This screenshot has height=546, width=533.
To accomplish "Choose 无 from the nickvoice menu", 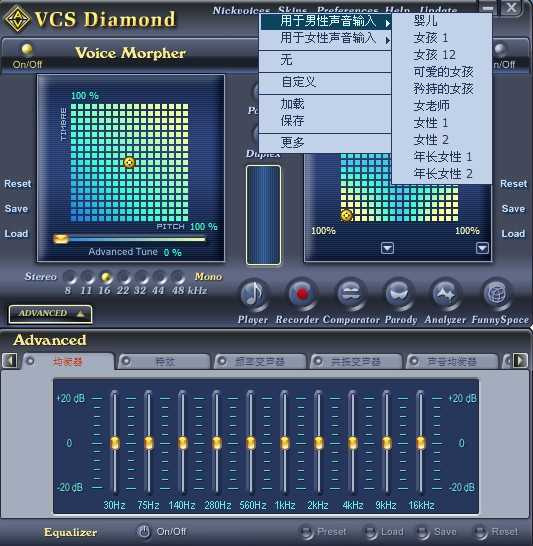I will coord(325,60).
